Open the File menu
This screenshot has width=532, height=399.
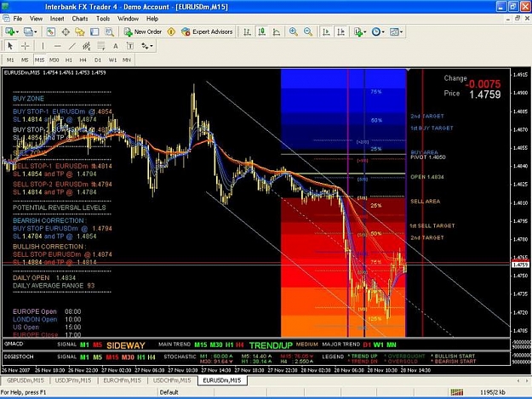point(17,19)
